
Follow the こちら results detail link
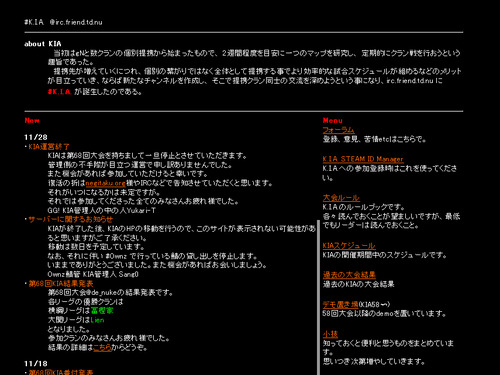pyautogui.click(x=102, y=347)
